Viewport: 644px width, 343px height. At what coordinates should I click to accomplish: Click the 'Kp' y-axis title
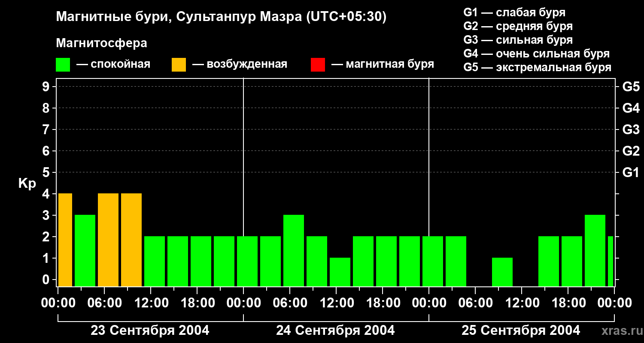point(27,183)
